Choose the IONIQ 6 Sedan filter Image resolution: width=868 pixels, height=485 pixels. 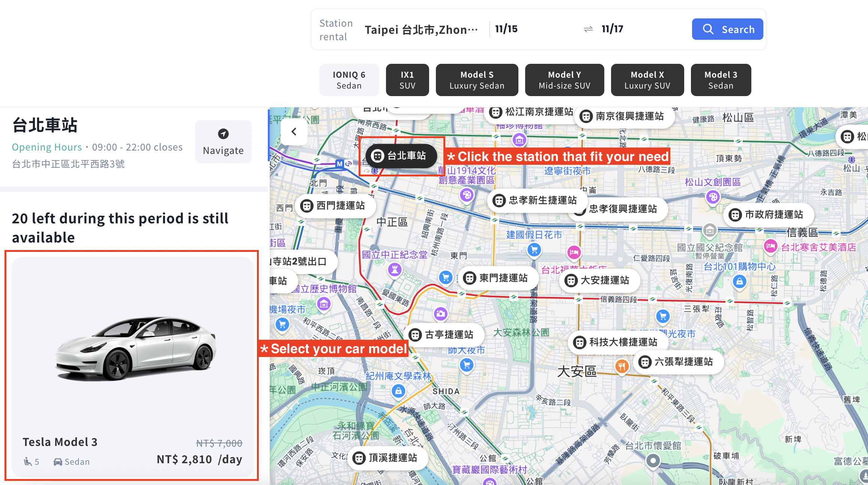(349, 80)
